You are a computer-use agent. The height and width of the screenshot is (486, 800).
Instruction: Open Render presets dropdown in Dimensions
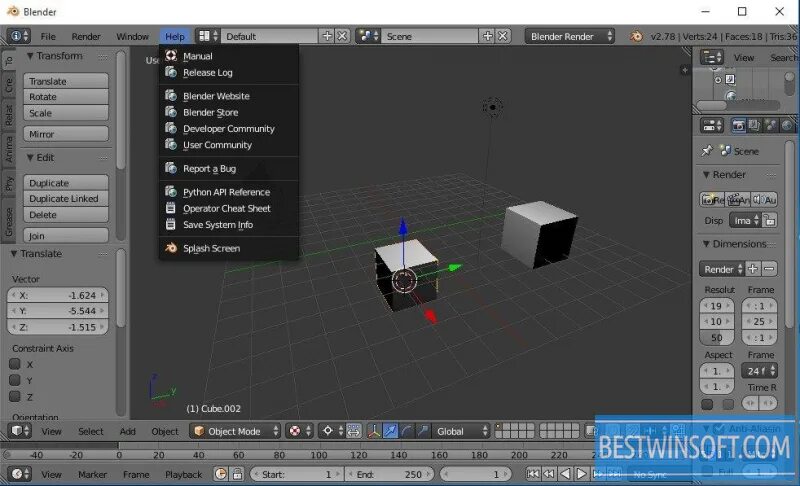pyautogui.click(x=722, y=269)
